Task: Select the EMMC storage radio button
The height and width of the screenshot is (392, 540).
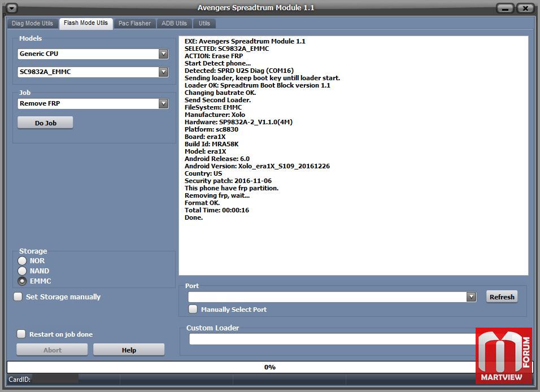Action: pos(22,281)
